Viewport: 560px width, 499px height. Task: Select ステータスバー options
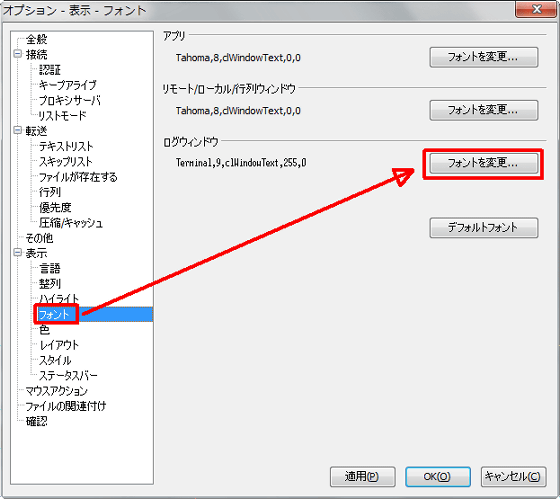(x=68, y=375)
